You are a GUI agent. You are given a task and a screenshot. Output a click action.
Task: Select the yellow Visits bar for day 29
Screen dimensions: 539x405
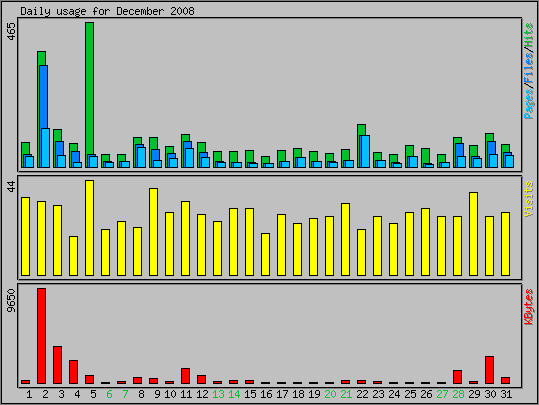[x=473, y=234]
